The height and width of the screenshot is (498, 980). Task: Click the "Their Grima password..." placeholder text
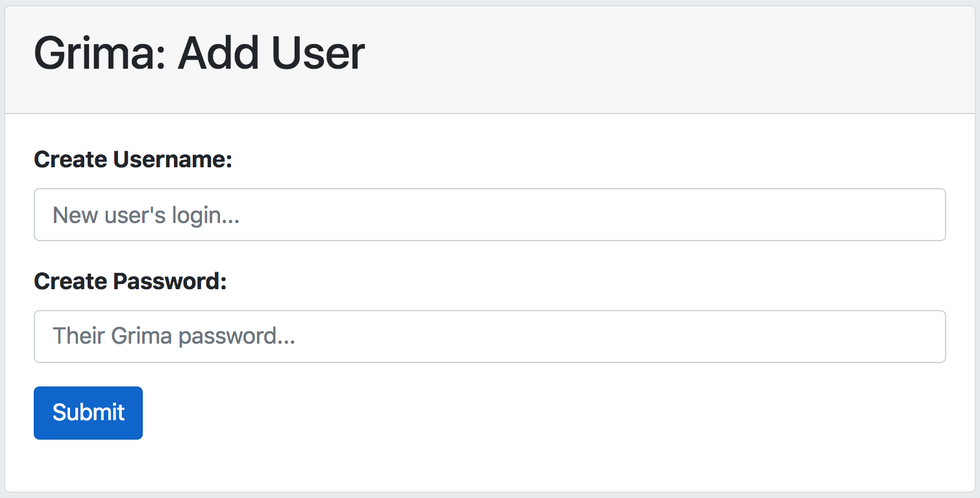[x=174, y=337]
